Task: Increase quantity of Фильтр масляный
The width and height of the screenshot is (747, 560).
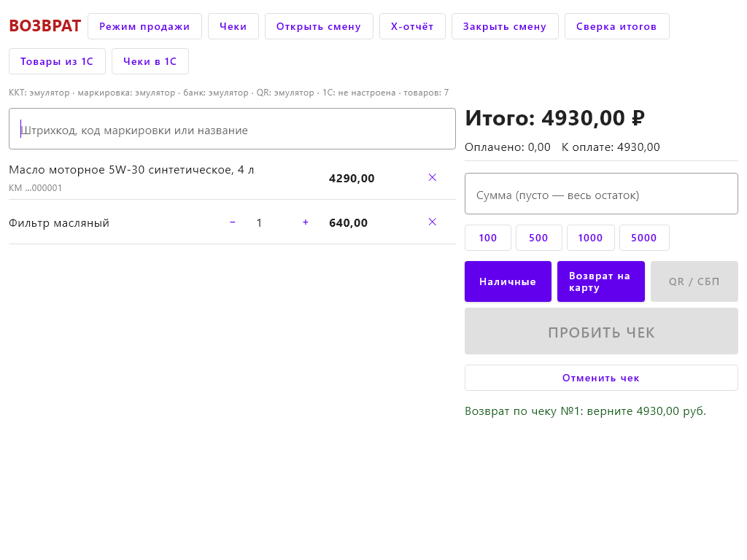Action: 306,222
